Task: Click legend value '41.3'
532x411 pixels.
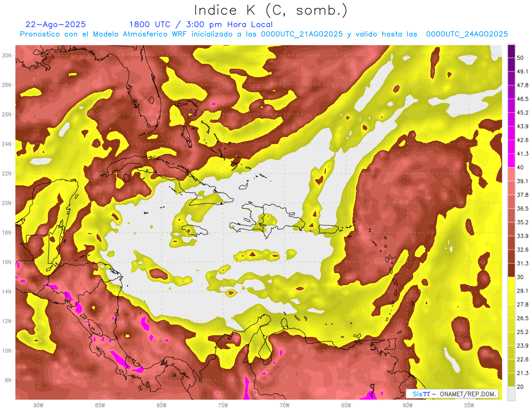Action: coord(523,154)
